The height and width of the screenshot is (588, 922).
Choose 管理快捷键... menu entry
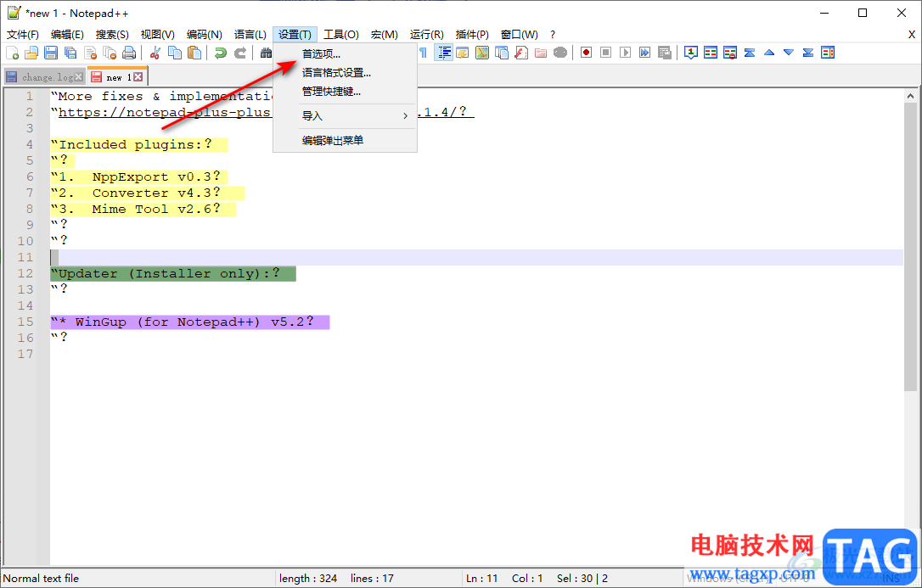(x=346, y=92)
